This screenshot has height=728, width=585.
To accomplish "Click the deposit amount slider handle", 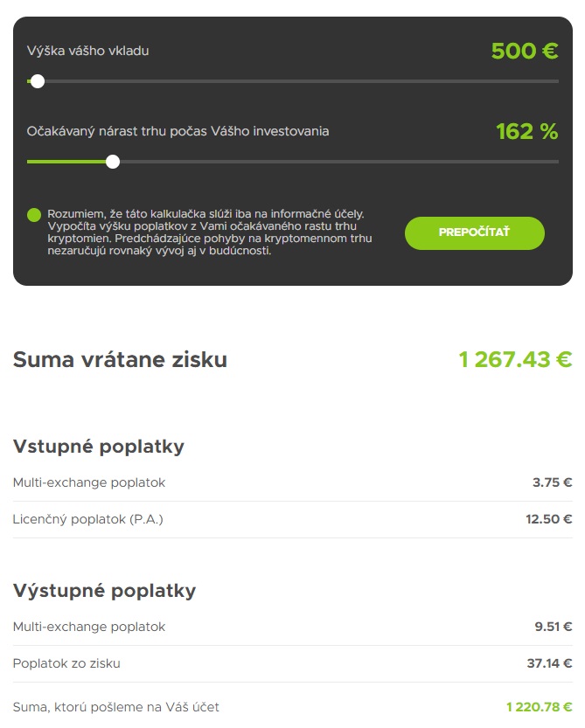I will pos(38,81).
